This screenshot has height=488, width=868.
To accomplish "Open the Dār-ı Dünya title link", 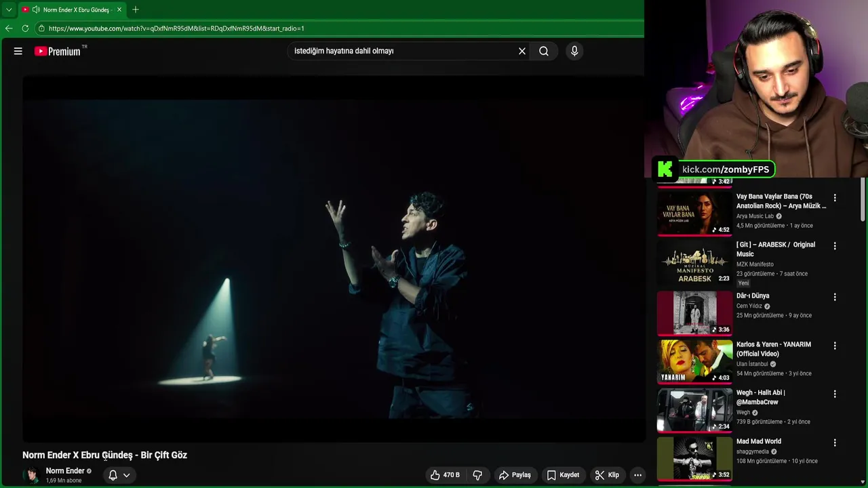I will [x=753, y=296].
